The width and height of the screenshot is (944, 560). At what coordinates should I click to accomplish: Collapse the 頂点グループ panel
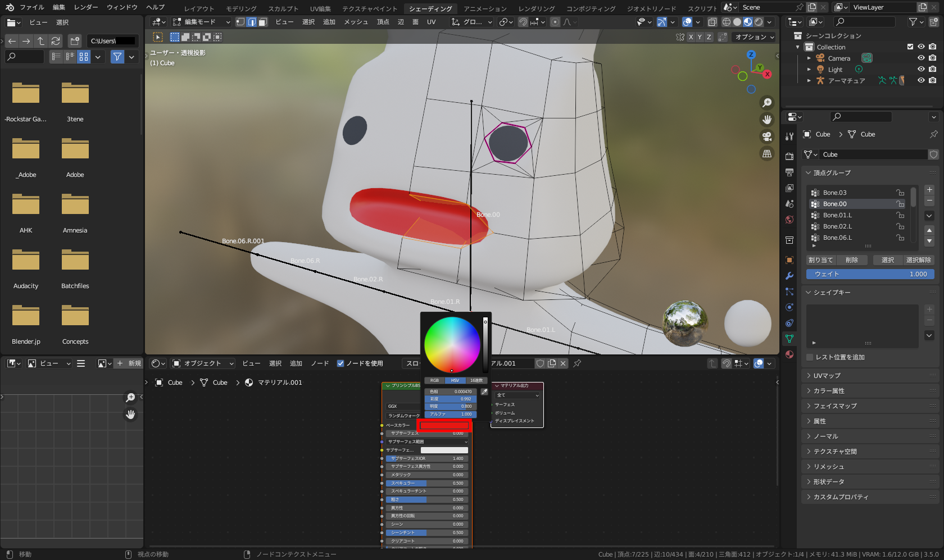point(870,173)
